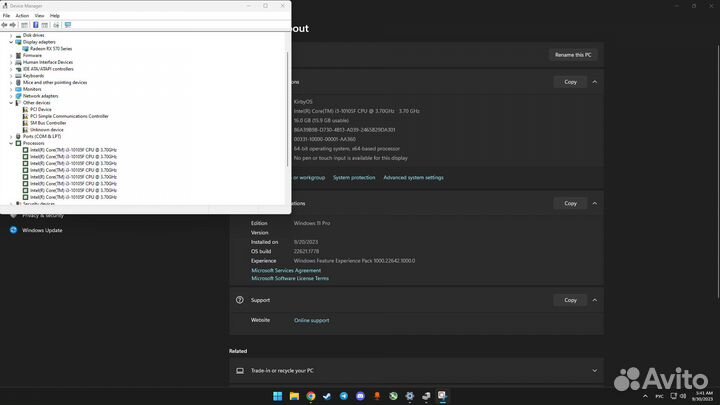Screen dimensions: 720x405
Task: Open Google Chrome from the taskbar
Action: click(x=311, y=396)
